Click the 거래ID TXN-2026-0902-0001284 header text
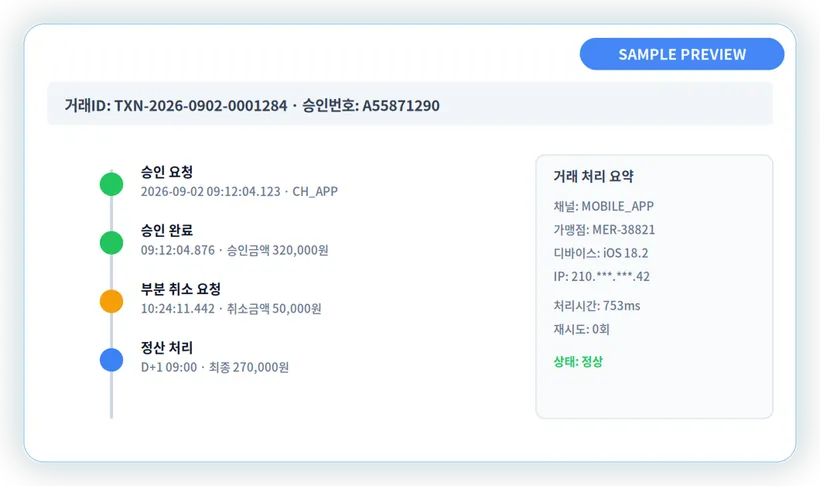The height and width of the screenshot is (486, 820). pos(252,105)
